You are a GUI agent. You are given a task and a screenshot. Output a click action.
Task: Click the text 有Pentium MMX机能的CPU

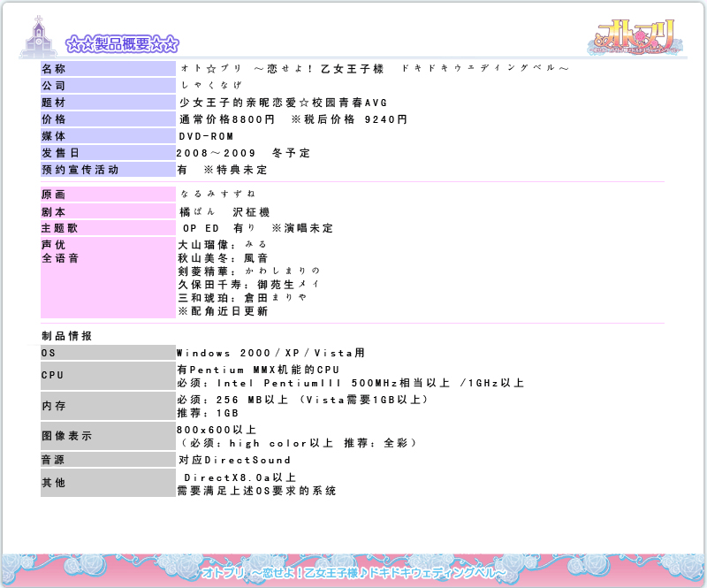coord(258,370)
